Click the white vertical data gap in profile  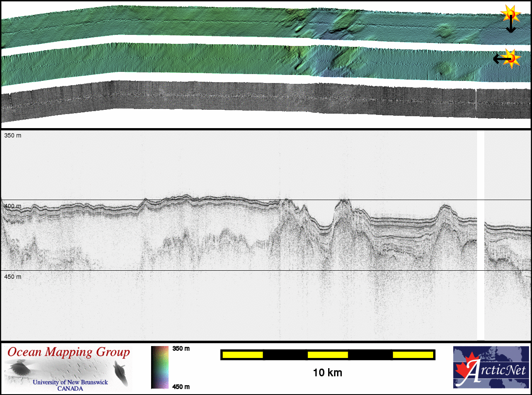[481, 234]
